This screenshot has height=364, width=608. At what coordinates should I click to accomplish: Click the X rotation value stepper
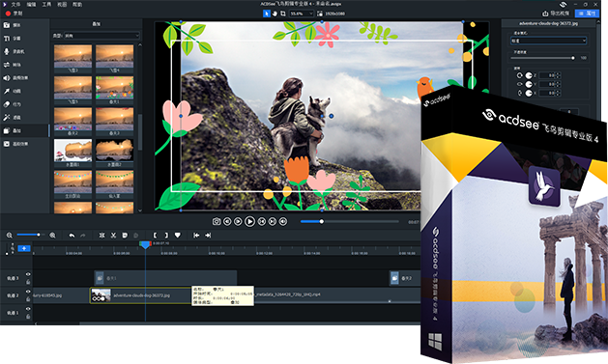(x=559, y=94)
